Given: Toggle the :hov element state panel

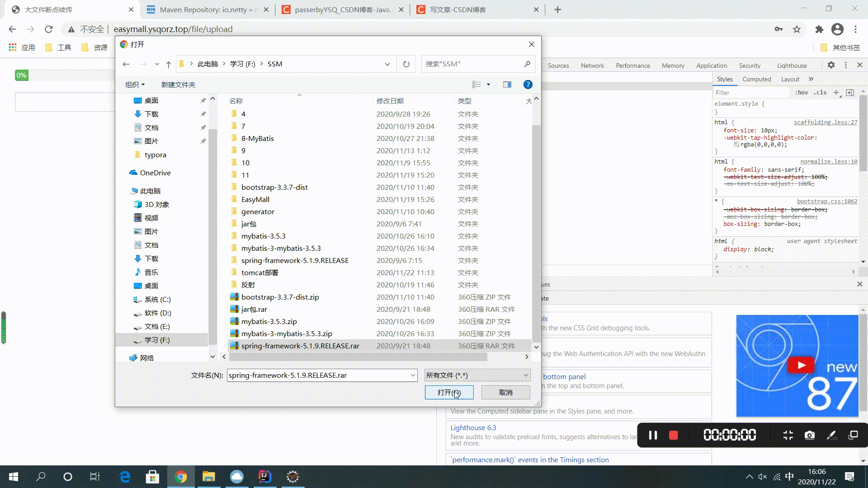Looking at the screenshot, I should point(802,93).
